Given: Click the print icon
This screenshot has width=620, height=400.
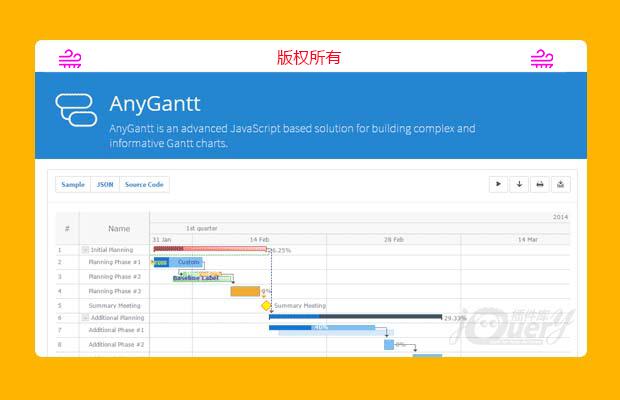Looking at the screenshot, I should pos(540,184).
